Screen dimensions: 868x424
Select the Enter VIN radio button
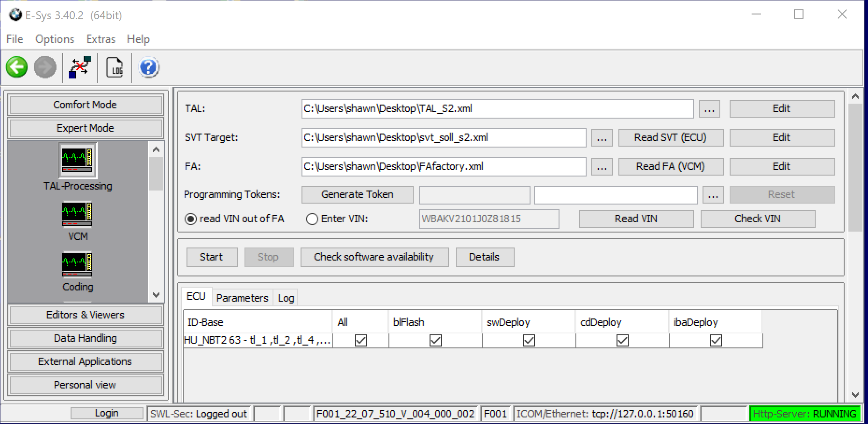click(312, 219)
